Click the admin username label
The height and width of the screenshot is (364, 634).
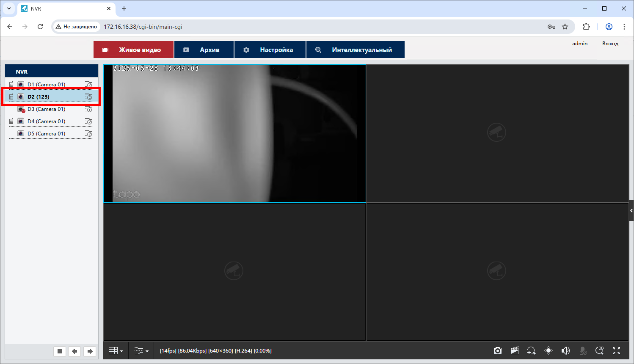pyautogui.click(x=580, y=44)
